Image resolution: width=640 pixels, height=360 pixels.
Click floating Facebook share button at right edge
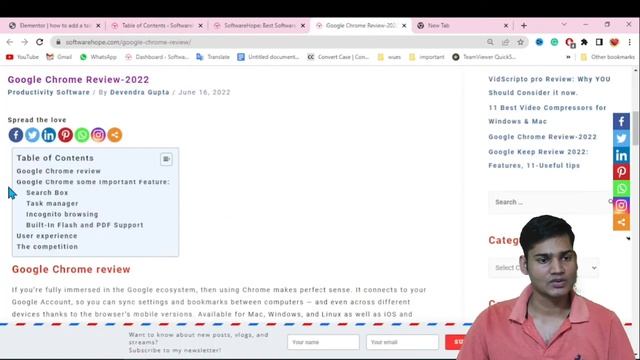(x=621, y=121)
